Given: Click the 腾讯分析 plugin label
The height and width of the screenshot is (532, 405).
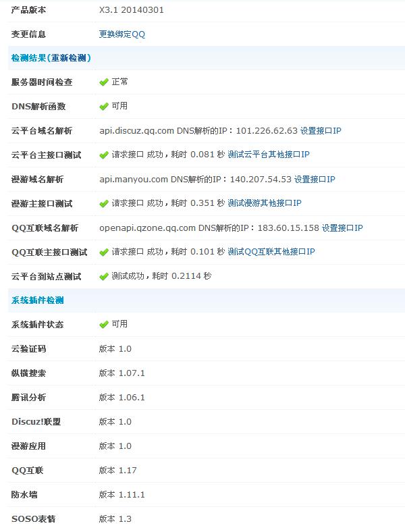Looking at the screenshot, I should tap(28, 397).
